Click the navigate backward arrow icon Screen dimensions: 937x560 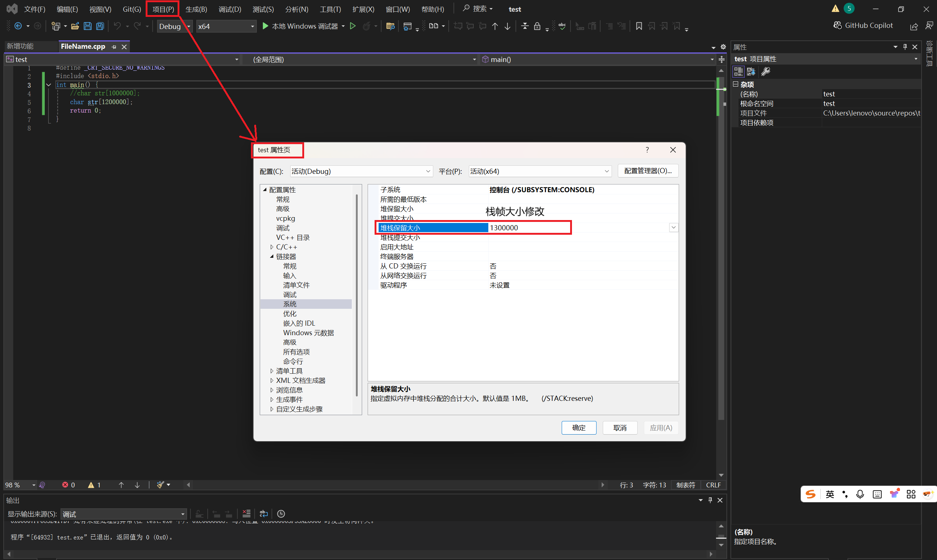coord(18,26)
